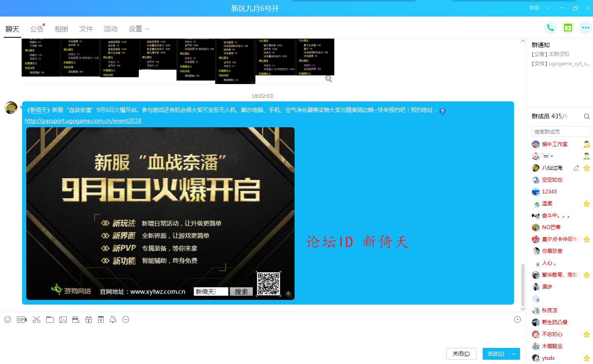The width and height of the screenshot is (593, 364).
Task: Open the title bar dropdown menu arrow
Action: point(548,8)
